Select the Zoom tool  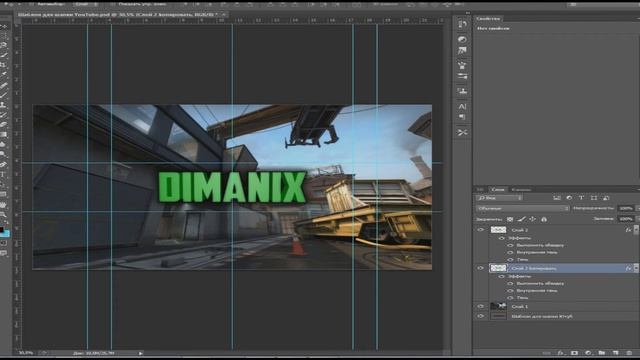click(4, 214)
